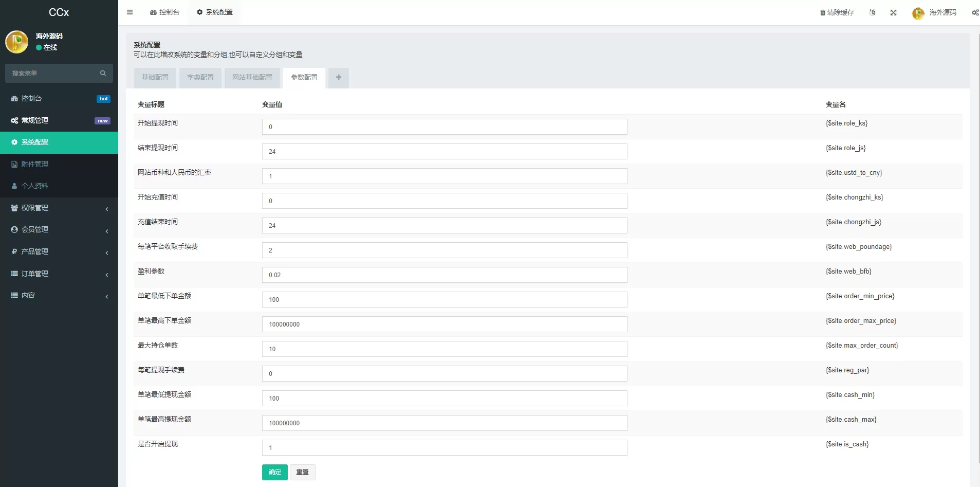Viewport: 980px width, 487px height.
Task: Toggle the sidebar hamburger menu icon
Action: click(x=130, y=12)
